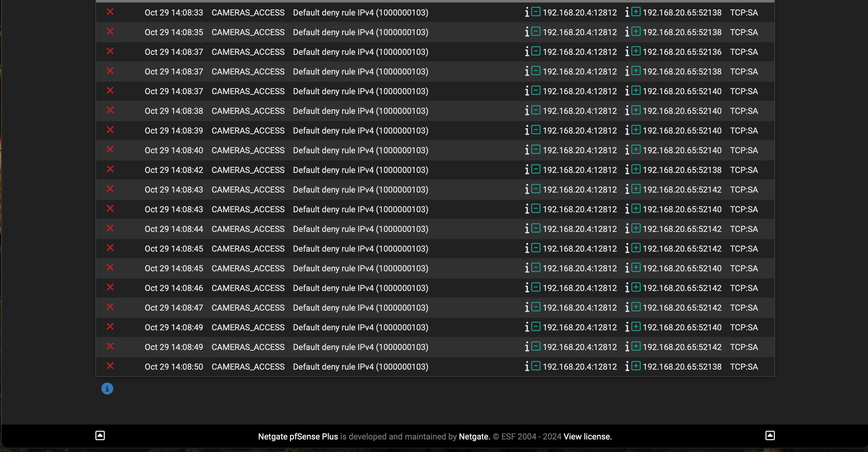Screen dimensions: 868x452
Task: Open the blue info icon below log table
Action: pos(107,388)
